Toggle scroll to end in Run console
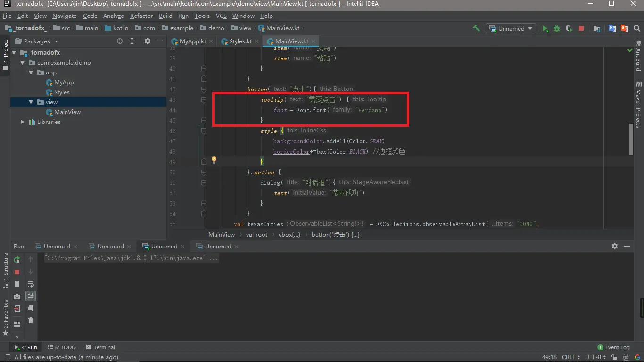This screenshot has width=644, height=362. coord(31,296)
